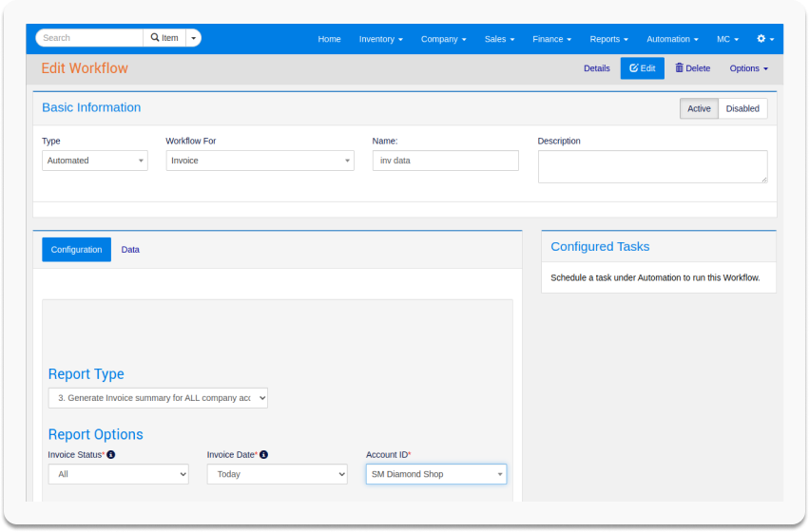809x532 pixels.
Task: Open the Workflow For Invoice dropdown
Action: [260, 161]
